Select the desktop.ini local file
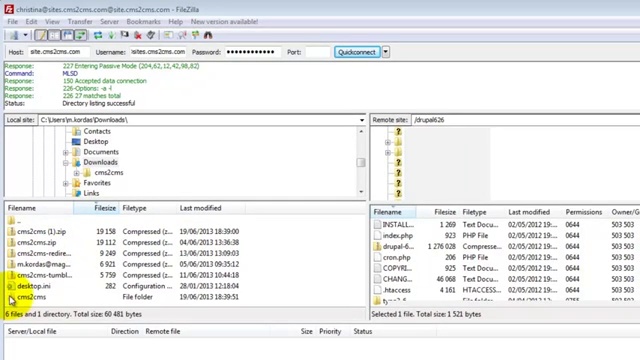The width and height of the screenshot is (640, 360). click(34, 286)
